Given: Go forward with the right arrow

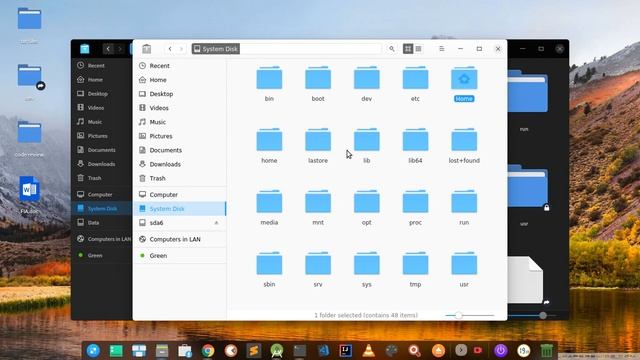Looking at the screenshot, I should (x=181, y=49).
